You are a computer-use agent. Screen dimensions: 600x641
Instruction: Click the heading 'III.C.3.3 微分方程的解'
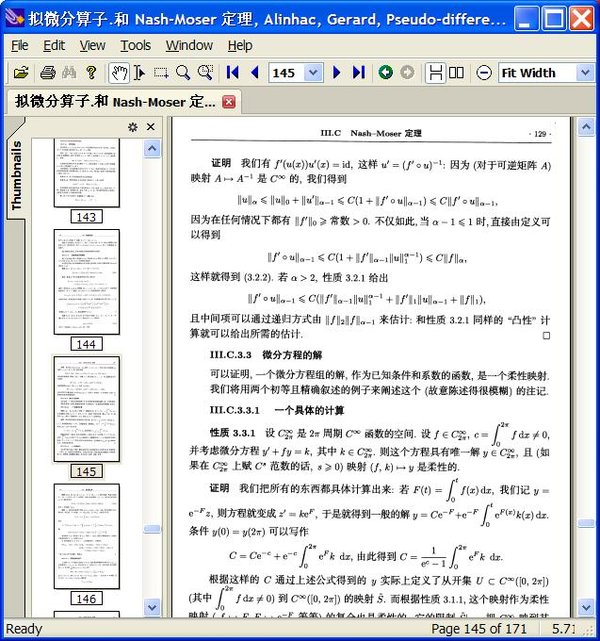click(x=266, y=354)
